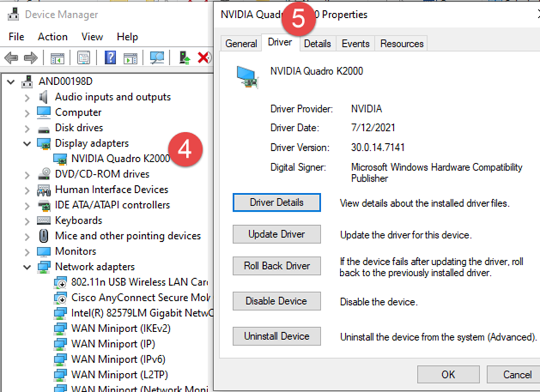Select the Update driver software toolbar icon
This screenshot has width=540, height=392.
tap(186, 58)
